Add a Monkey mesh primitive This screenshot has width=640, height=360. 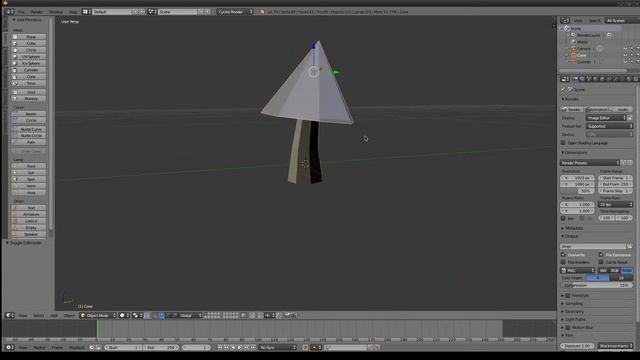29,98
